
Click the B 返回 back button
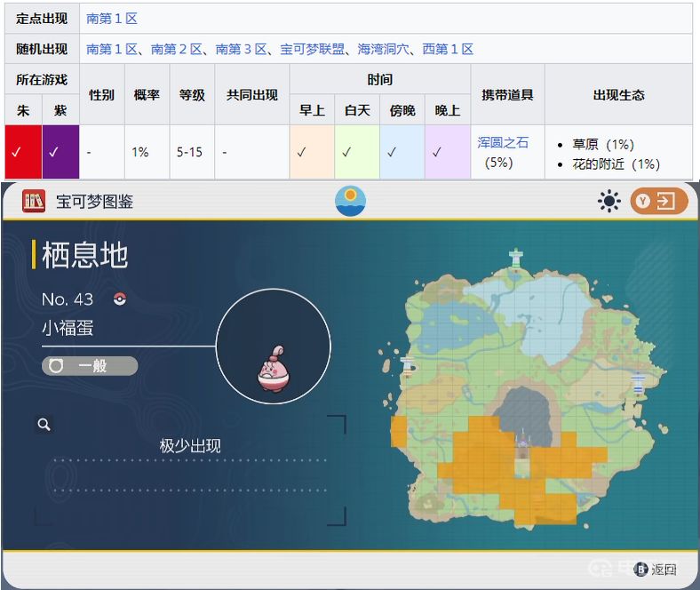(x=656, y=569)
